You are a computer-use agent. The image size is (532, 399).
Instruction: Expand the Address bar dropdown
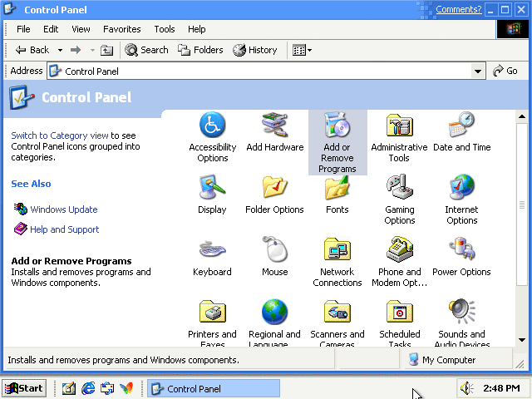pyautogui.click(x=478, y=71)
